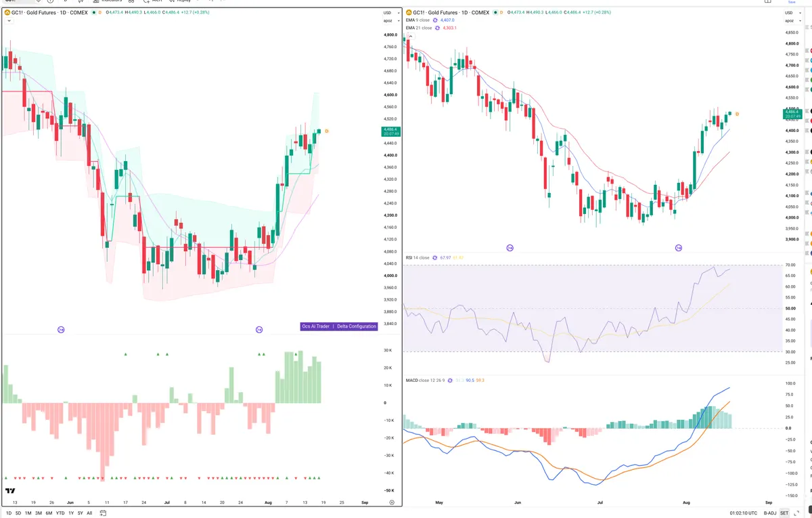Select the 3M time range
The image size is (812, 518).
pyautogui.click(x=39, y=513)
